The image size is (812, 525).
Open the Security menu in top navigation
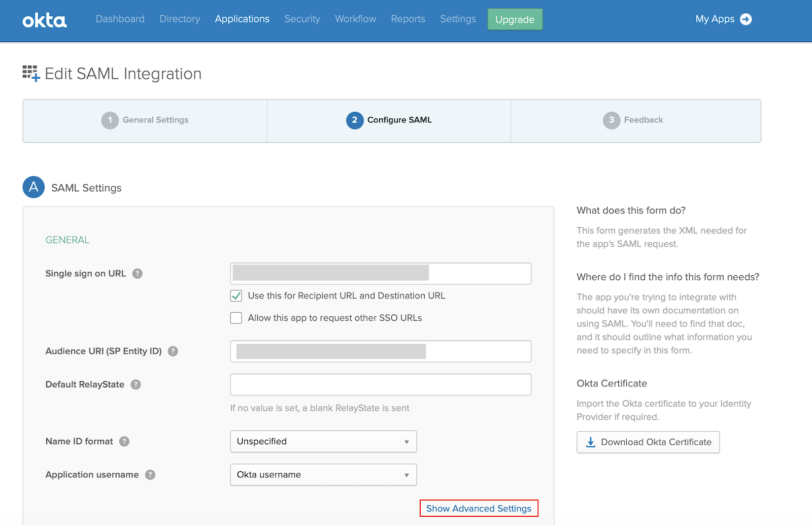pos(302,19)
